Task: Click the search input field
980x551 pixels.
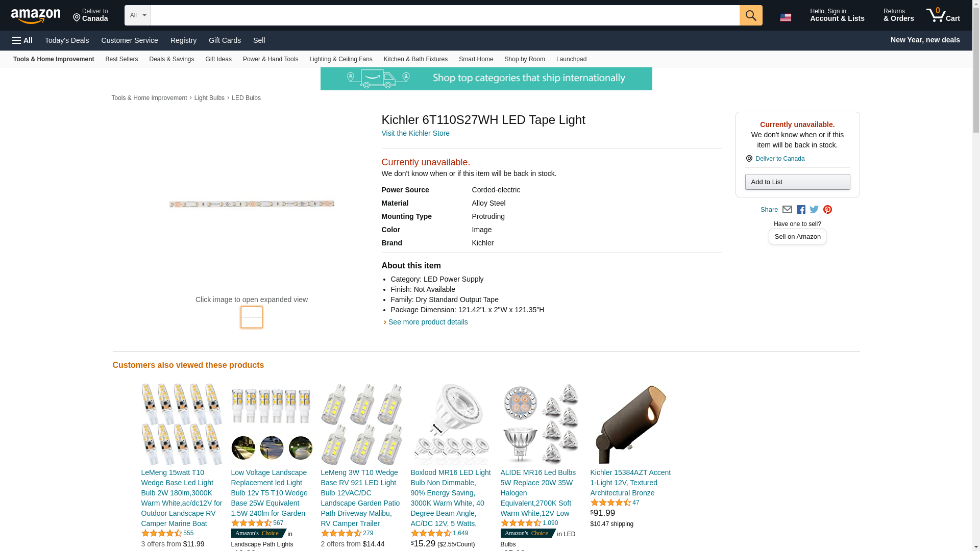Action: (445, 15)
